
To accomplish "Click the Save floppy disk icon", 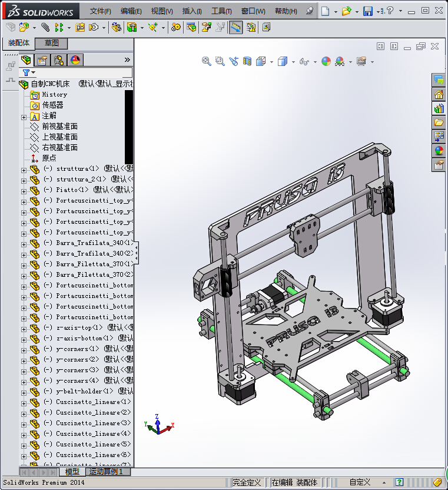I will pos(368,11).
